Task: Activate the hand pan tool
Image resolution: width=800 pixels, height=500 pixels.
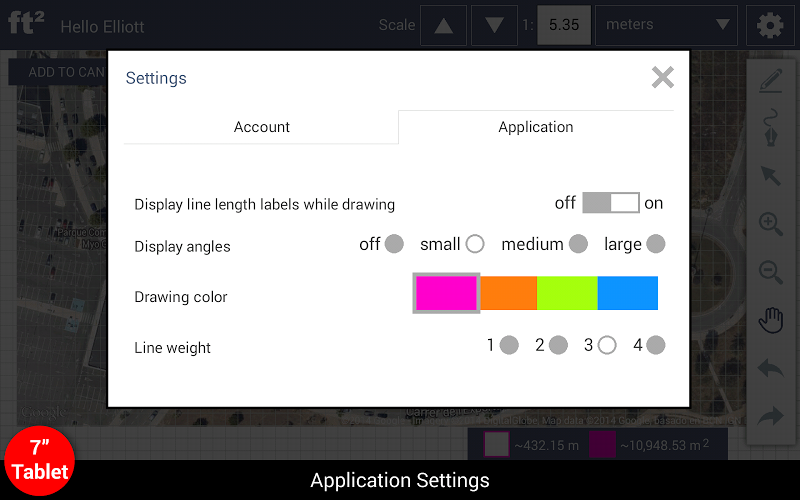Action: pos(770,320)
